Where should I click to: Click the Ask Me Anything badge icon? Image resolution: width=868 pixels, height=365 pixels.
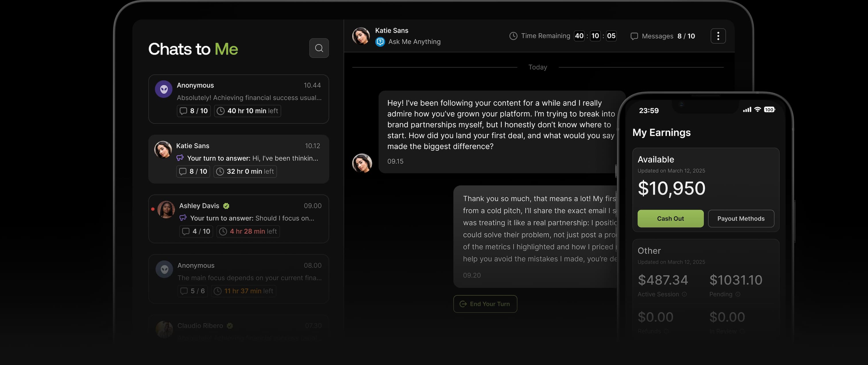pos(380,42)
